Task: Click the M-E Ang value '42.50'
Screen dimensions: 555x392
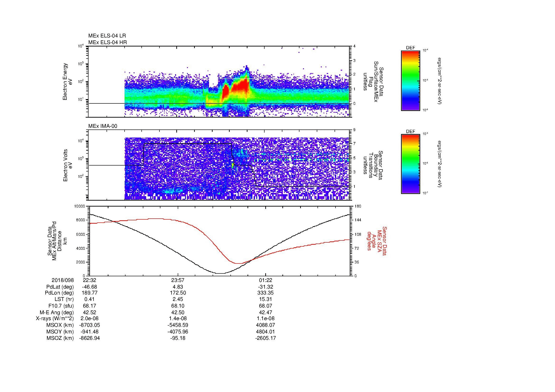Action: 178,312
